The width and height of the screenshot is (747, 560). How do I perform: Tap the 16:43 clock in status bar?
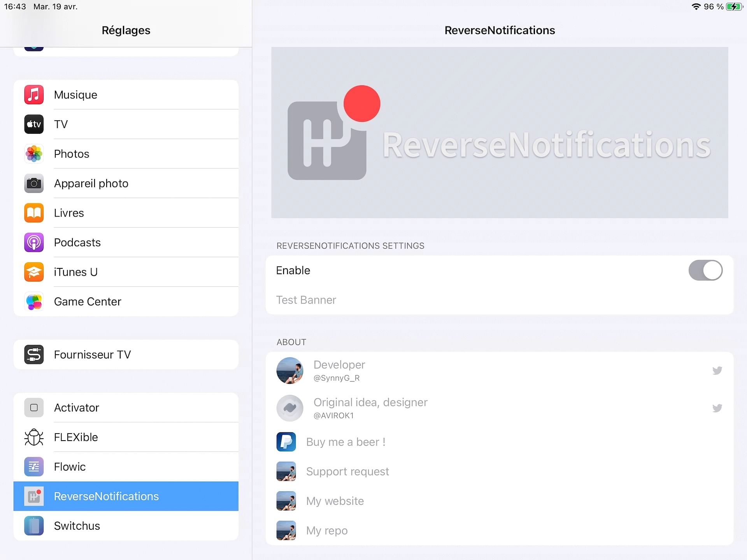pyautogui.click(x=15, y=7)
